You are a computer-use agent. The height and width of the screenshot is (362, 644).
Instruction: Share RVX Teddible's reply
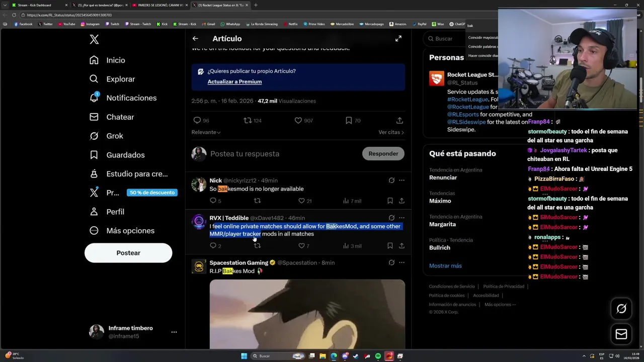401,246
